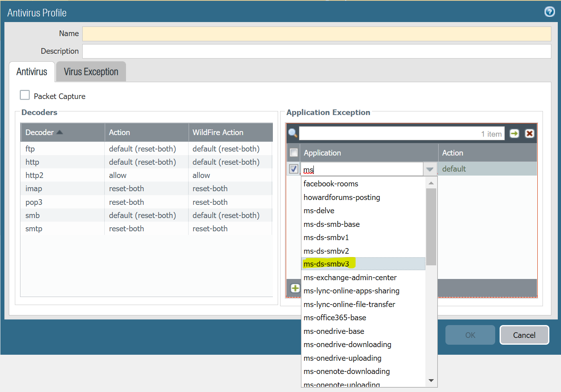The width and height of the screenshot is (561, 392).
Task: Click the green plus Add icon
Action: pyautogui.click(x=295, y=288)
